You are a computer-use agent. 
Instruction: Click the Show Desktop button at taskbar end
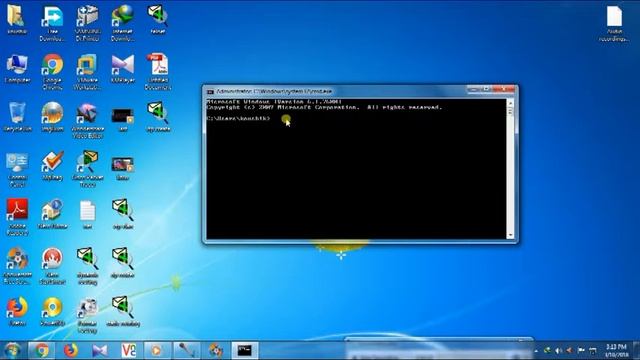pyautogui.click(x=637, y=350)
